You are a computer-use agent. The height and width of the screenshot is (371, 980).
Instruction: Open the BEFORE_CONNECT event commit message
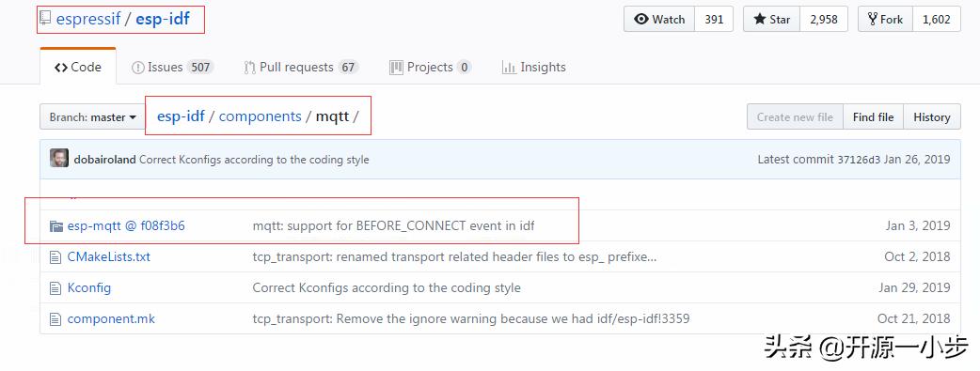(394, 225)
